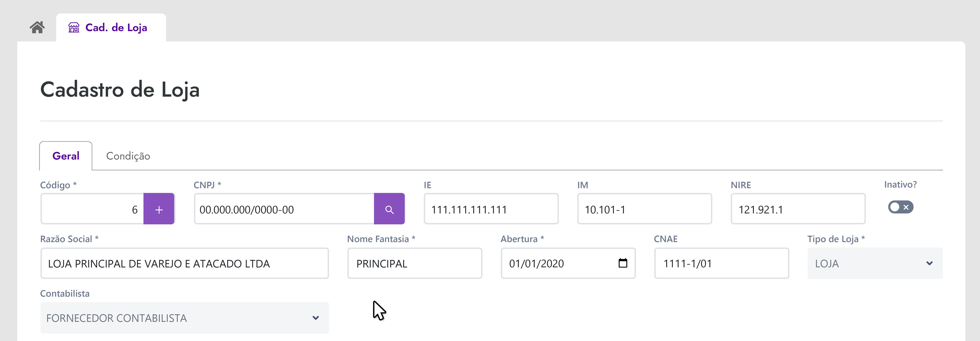The image size is (980, 341).
Task: Open the calendar picker in Abertura
Action: [x=623, y=263]
